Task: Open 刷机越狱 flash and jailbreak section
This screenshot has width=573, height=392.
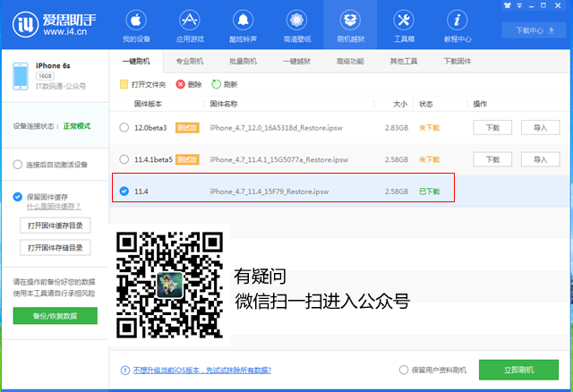Action: pyautogui.click(x=350, y=26)
